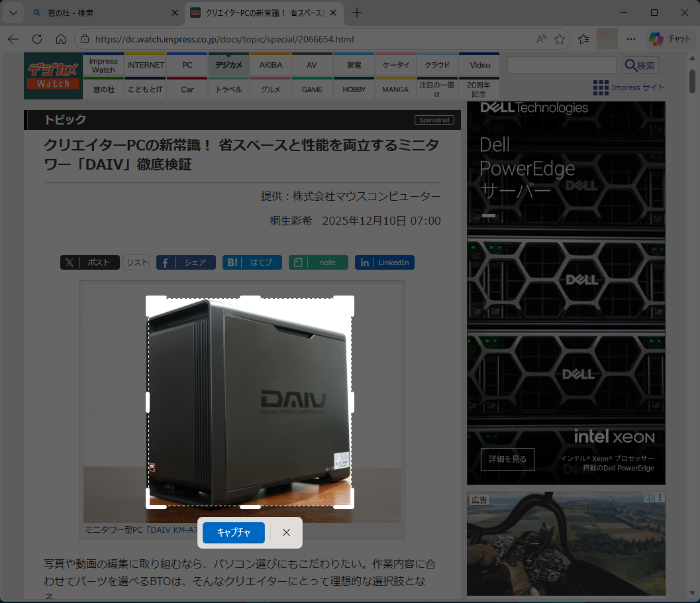Open デジカメ nav item
The height and width of the screenshot is (603, 700).
228,65
